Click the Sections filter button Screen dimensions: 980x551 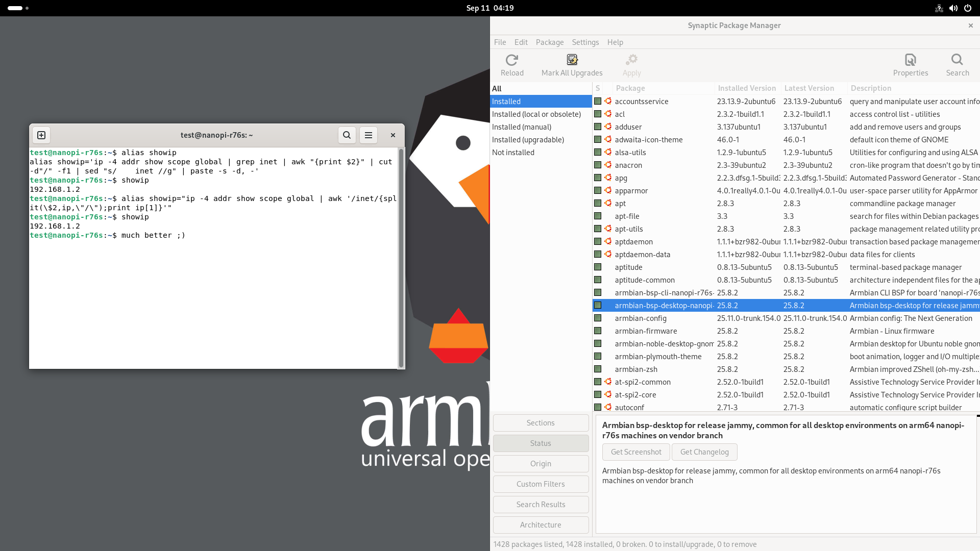tap(541, 423)
